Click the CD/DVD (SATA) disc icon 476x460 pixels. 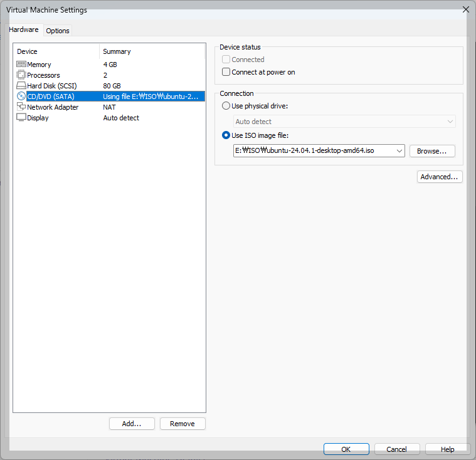[x=21, y=96]
